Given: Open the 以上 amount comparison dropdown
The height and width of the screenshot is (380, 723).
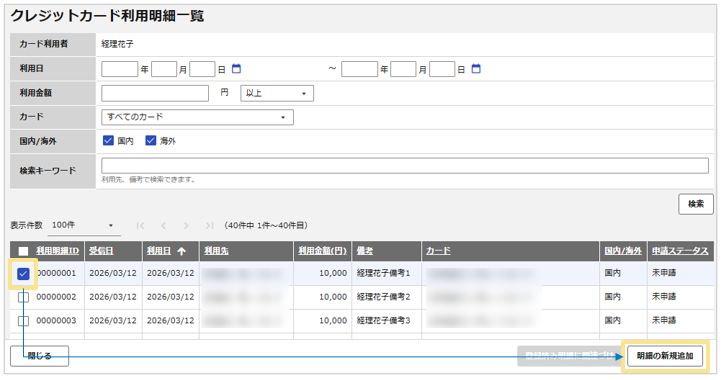Looking at the screenshot, I should pyautogui.click(x=277, y=93).
